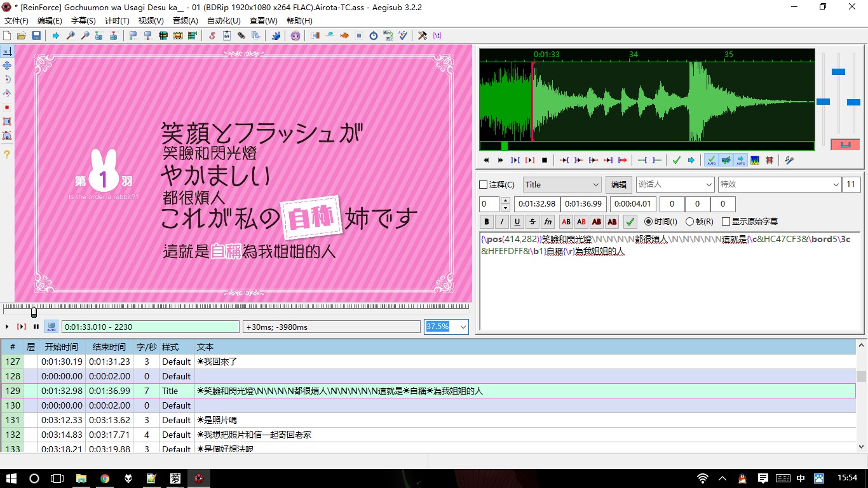Open the 说话人 actor dropdown
Viewport: 868px width, 488px height.
tap(675, 185)
